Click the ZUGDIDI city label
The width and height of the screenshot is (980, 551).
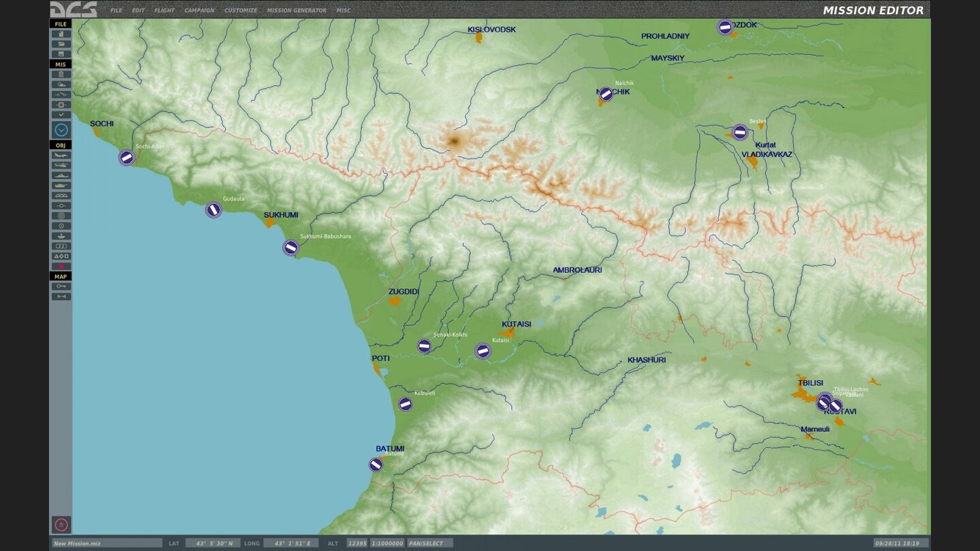[404, 292]
